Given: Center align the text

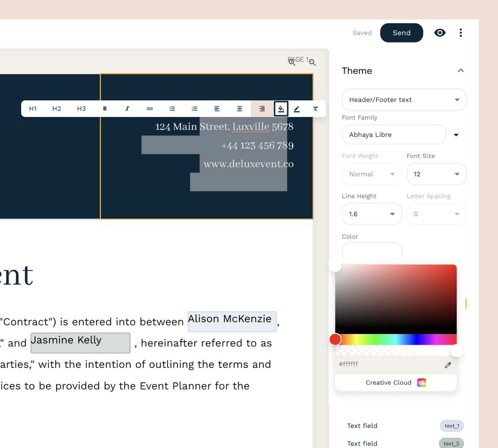Looking at the screenshot, I should click(x=239, y=109).
